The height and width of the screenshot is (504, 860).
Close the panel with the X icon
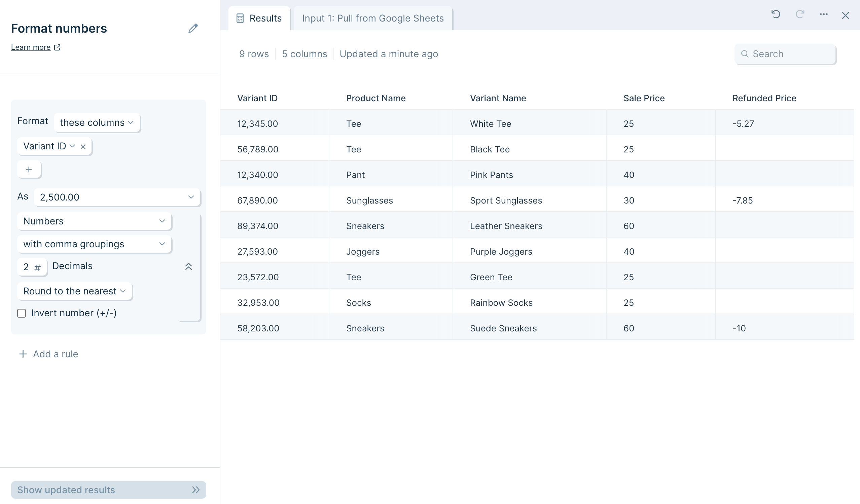pos(845,15)
